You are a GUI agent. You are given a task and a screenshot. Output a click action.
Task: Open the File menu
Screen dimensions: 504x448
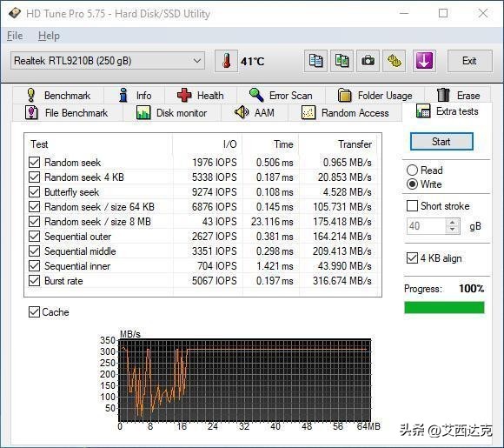coord(15,36)
